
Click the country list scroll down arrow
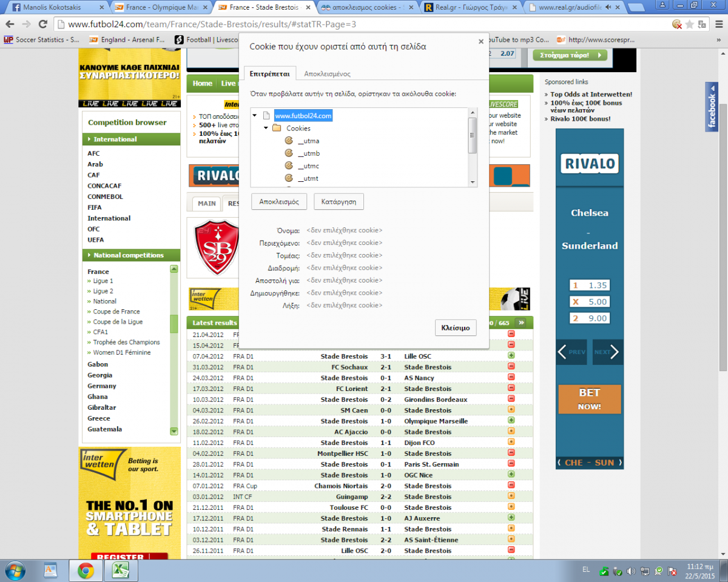point(174,431)
